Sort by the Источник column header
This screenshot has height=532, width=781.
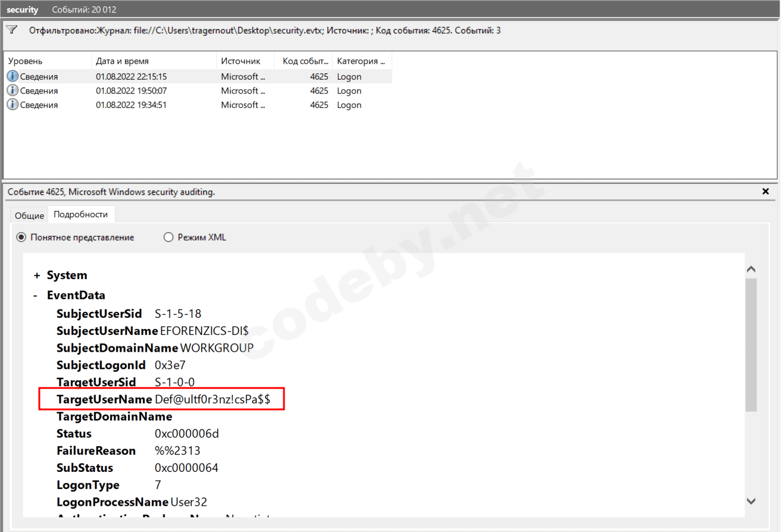coord(245,61)
